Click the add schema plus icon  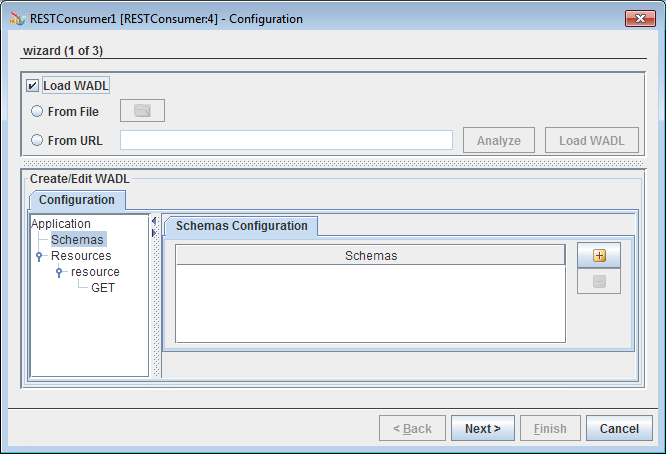[x=599, y=255]
